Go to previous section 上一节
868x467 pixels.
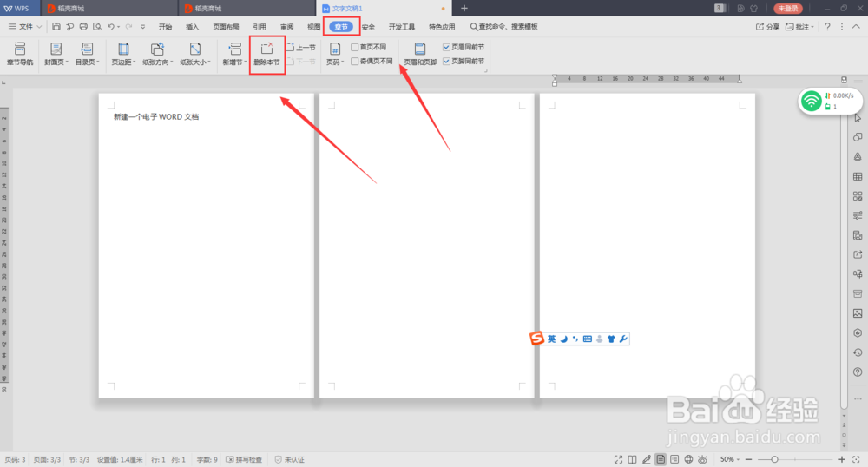(x=301, y=48)
